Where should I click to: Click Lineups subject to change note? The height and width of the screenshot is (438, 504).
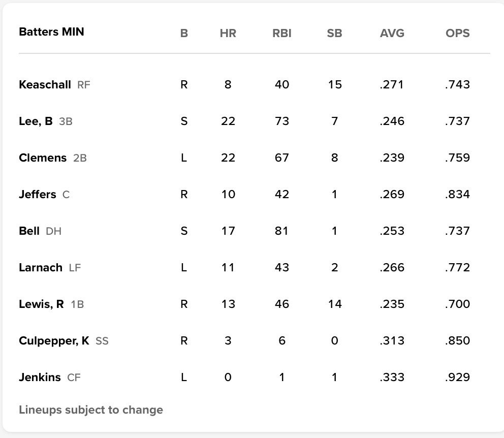tap(91, 410)
